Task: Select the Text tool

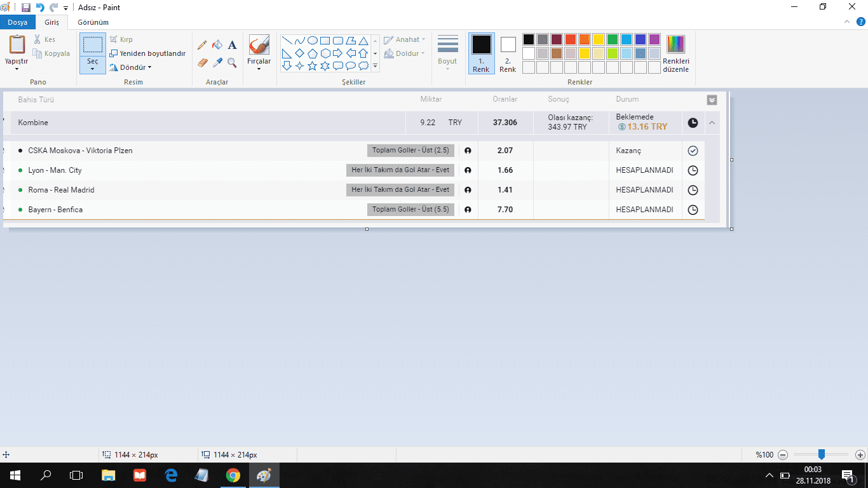Action: click(233, 45)
